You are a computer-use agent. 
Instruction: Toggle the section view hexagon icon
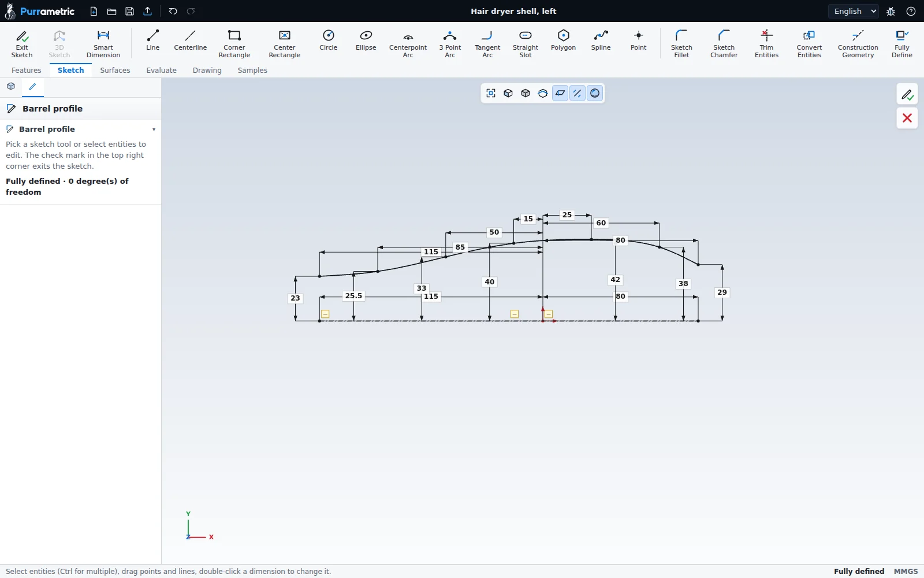543,93
